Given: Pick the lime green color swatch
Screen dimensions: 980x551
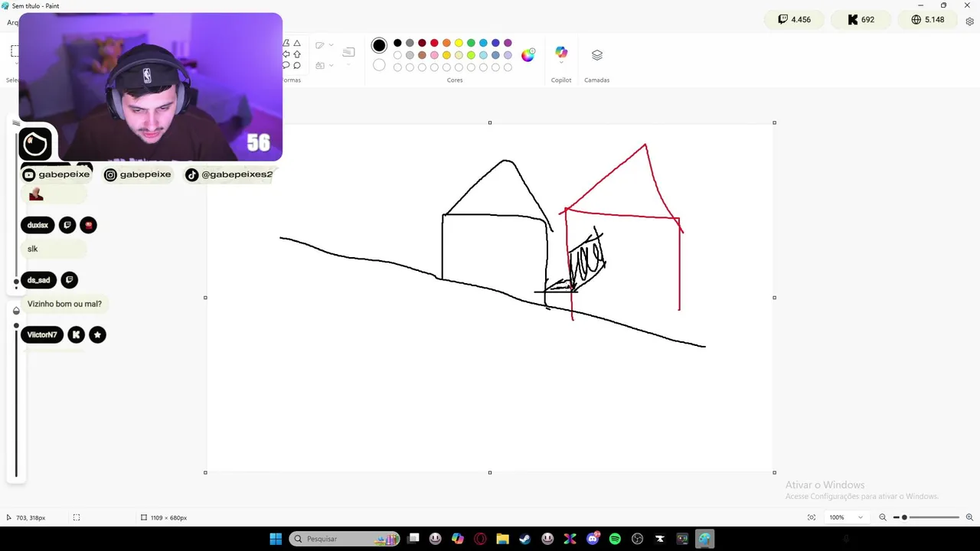Looking at the screenshot, I should pyautogui.click(x=471, y=55).
